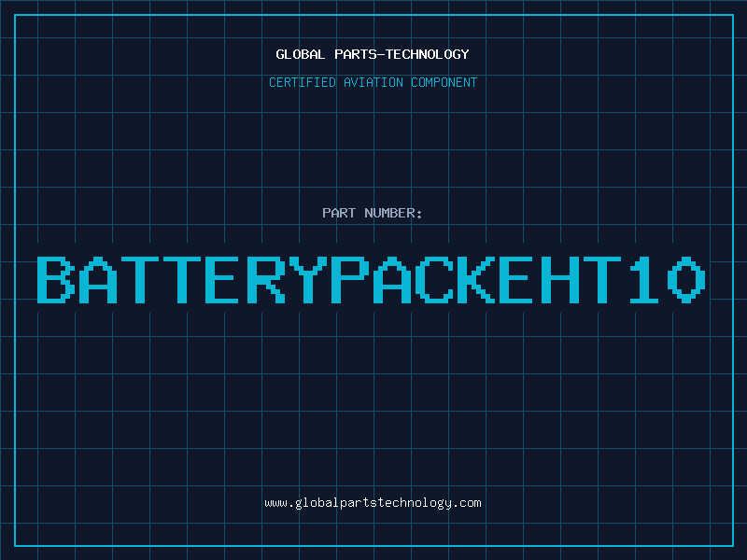
Task: Open the www.globalpartstechnology.com link
Action: tap(373, 503)
